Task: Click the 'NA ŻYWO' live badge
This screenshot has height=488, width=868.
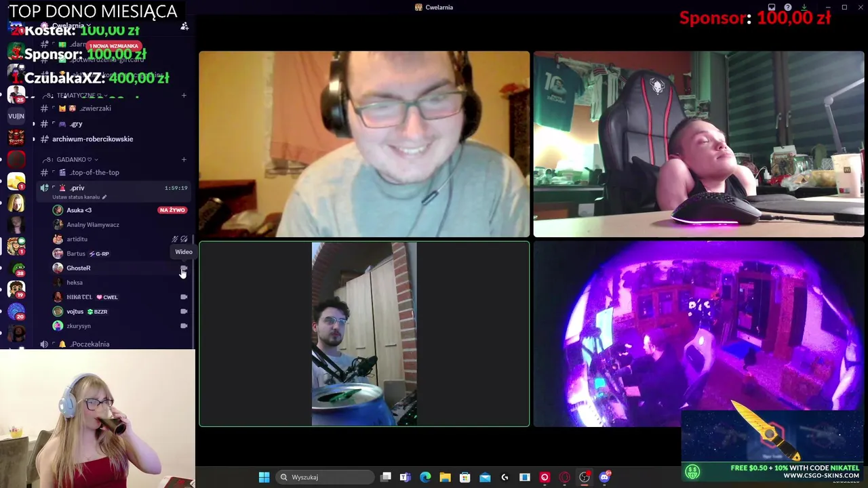Action: (172, 210)
